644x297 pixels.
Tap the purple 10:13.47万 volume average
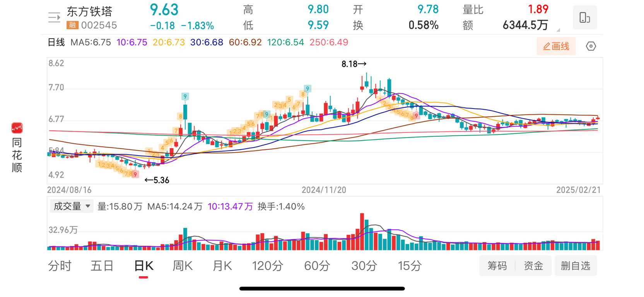[230, 207]
